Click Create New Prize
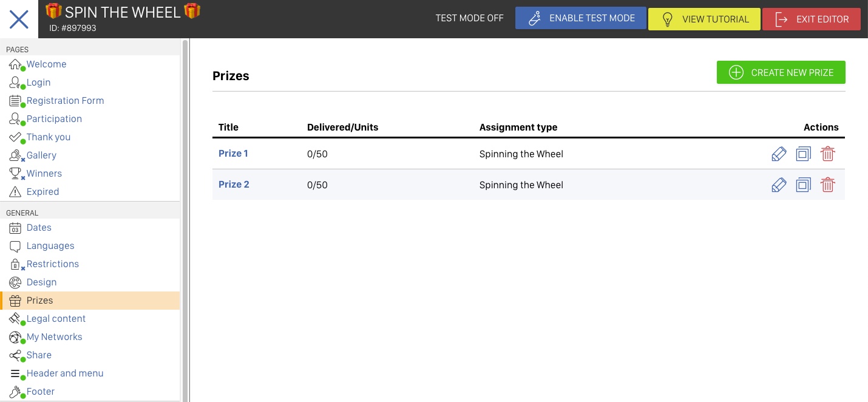This screenshot has height=402, width=868. (781, 72)
